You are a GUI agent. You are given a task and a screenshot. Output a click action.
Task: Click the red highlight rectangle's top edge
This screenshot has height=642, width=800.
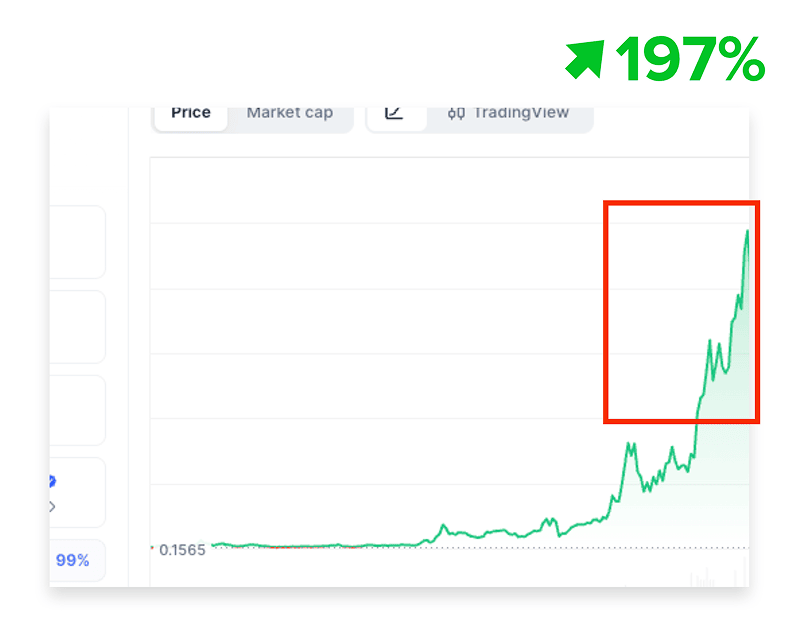[x=682, y=203]
